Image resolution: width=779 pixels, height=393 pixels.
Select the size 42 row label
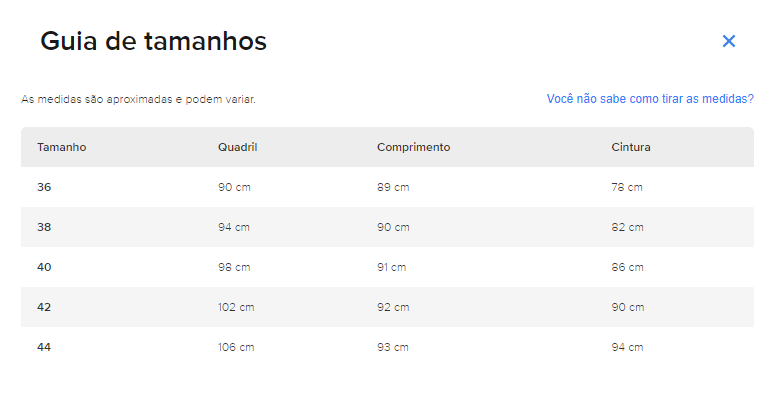coord(44,307)
